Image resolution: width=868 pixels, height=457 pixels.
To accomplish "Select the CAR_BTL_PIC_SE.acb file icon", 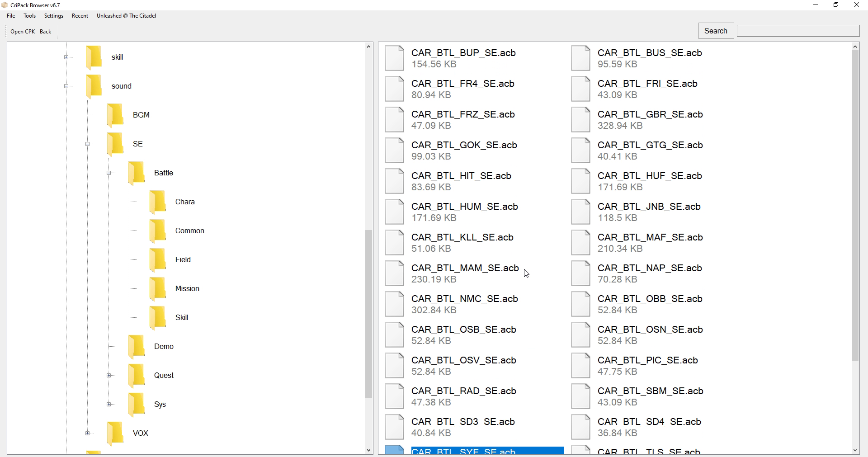I will [x=580, y=366].
